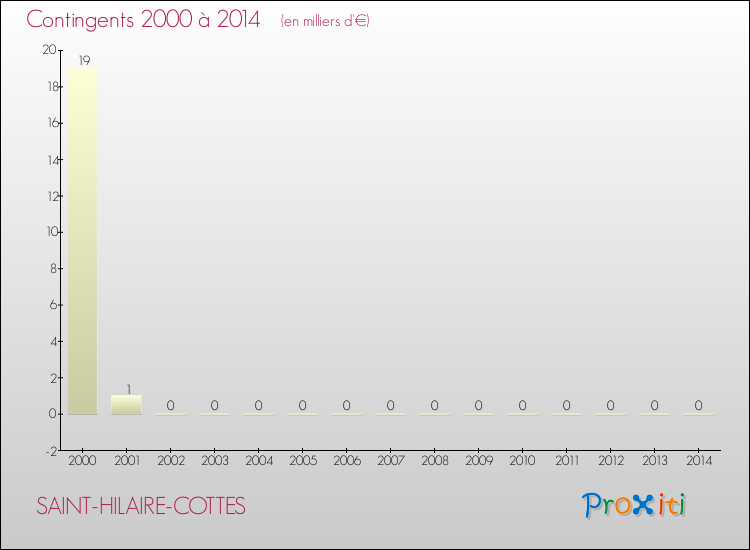Viewport: 750px width, 550px height.
Task: Click the 0 value label above 2002
Action: [x=170, y=406]
